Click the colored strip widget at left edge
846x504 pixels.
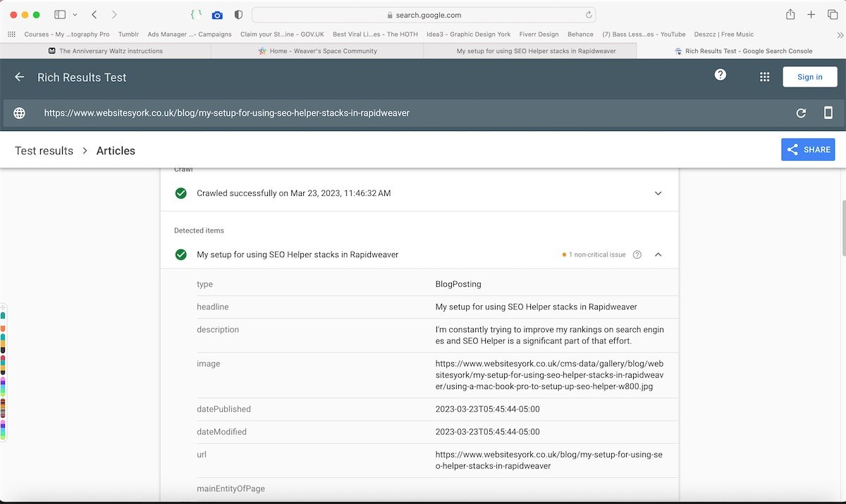tap(3, 373)
